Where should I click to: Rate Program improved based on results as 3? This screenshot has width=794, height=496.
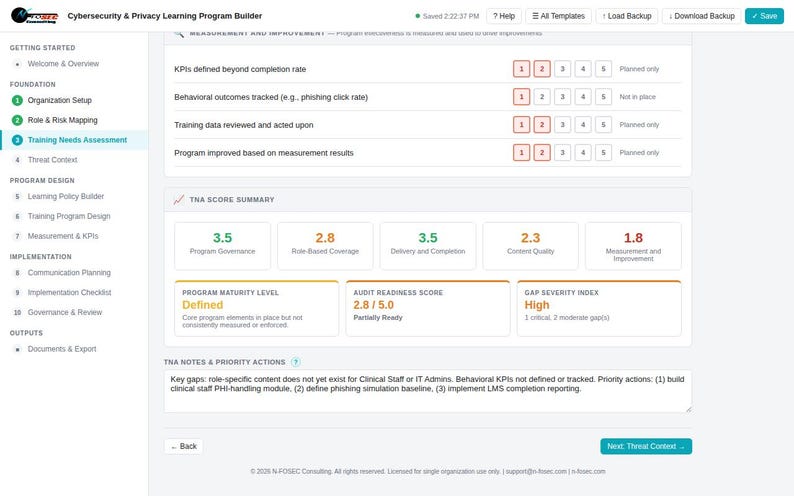[x=562, y=152]
